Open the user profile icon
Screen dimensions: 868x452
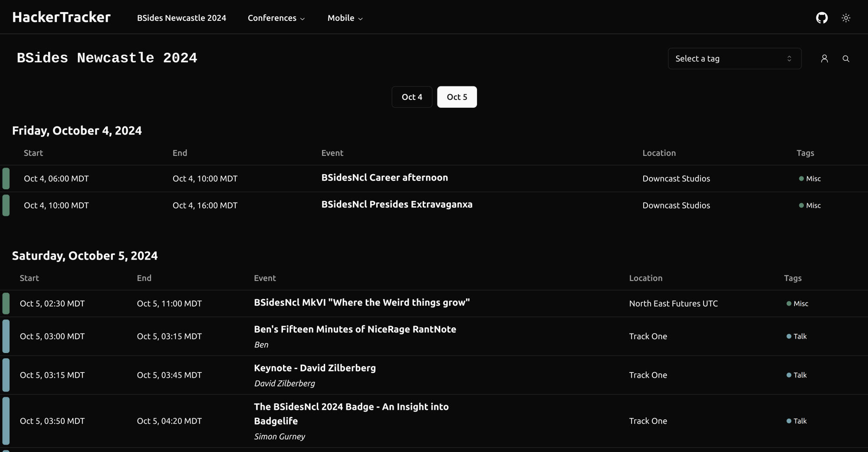pyautogui.click(x=824, y=59)
